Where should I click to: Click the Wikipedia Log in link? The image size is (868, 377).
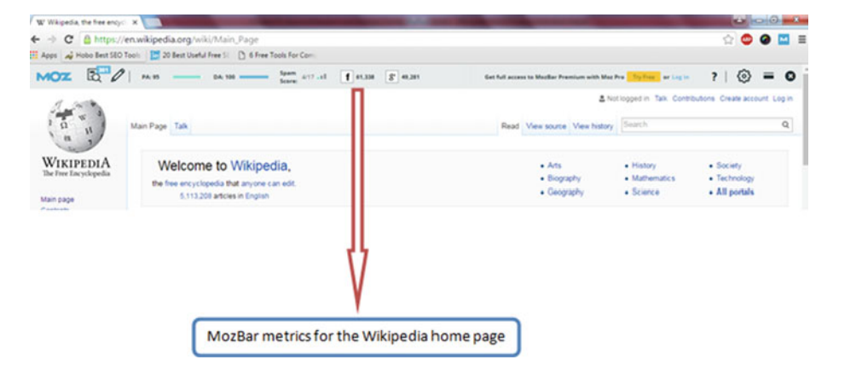pos(783,99)
